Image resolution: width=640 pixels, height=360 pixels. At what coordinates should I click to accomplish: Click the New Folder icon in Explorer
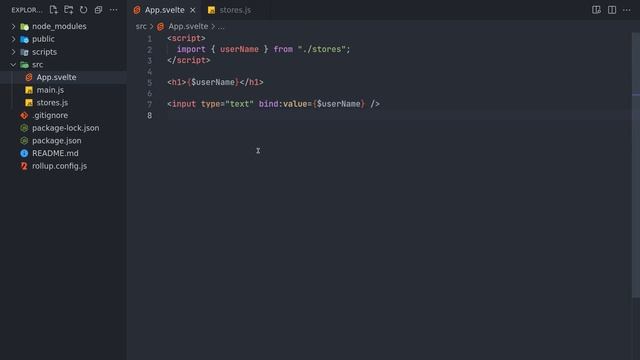click(x=69, y=10)
